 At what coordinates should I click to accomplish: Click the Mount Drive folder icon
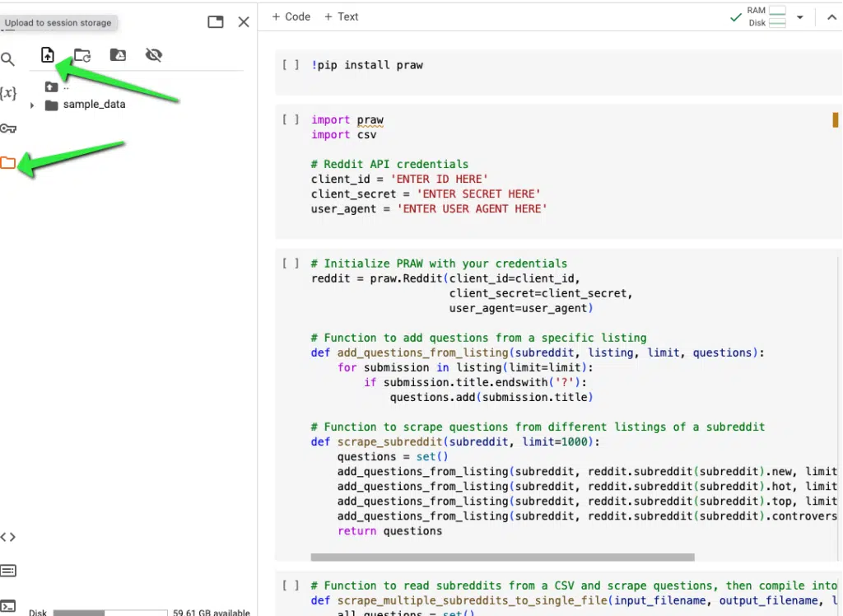[x=118, y=55]
